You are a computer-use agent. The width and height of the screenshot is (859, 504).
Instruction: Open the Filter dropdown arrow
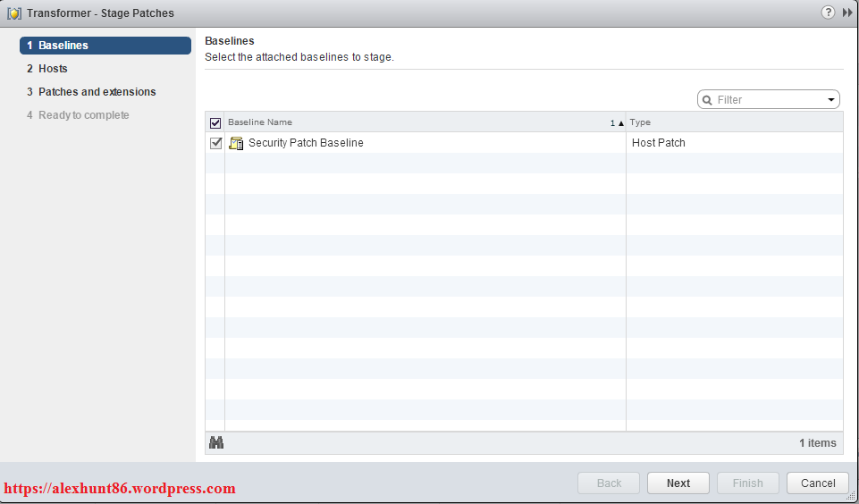tap(830, 100)
